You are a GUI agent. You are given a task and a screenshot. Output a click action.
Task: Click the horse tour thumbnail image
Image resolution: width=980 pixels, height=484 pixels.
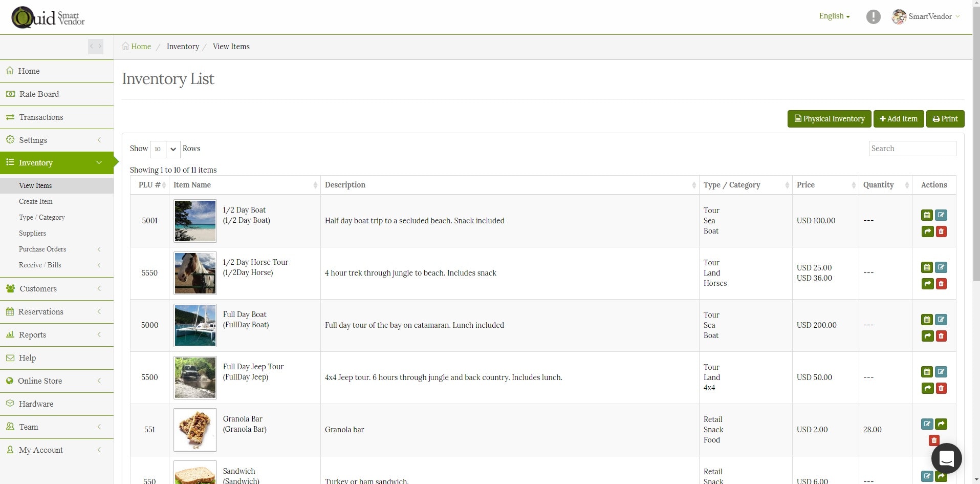coord(194,273)
